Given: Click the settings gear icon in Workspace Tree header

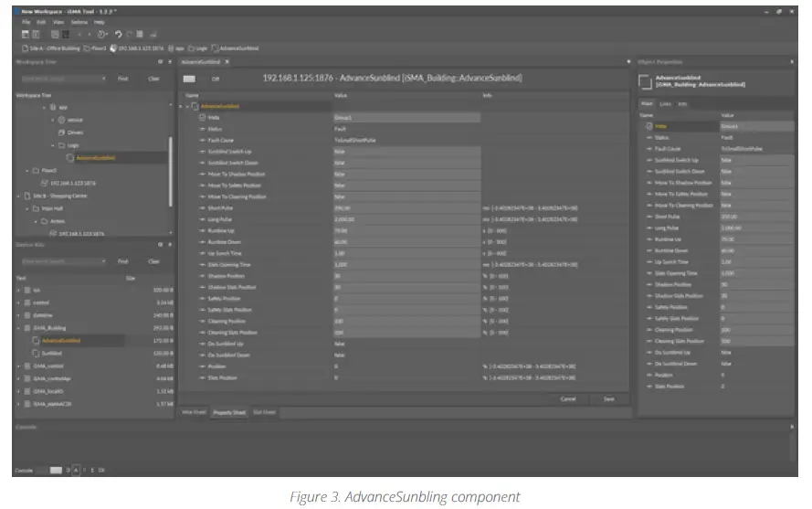Looking at the screenshot, I should tap(160, 61).
